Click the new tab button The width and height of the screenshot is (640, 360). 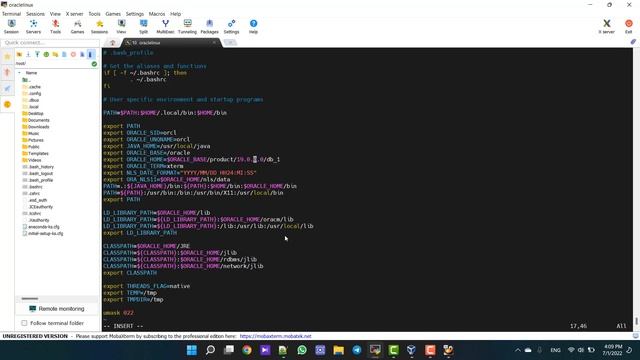pyautogui.click(x=230, y=42)
